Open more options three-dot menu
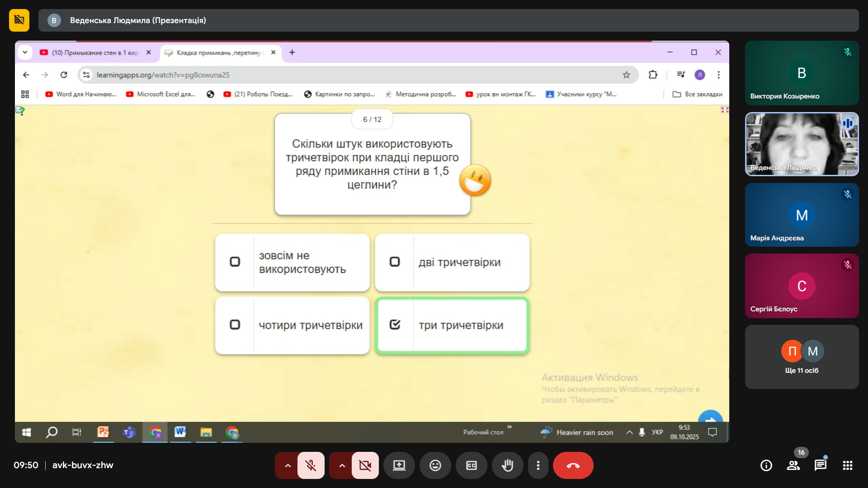 538,465
